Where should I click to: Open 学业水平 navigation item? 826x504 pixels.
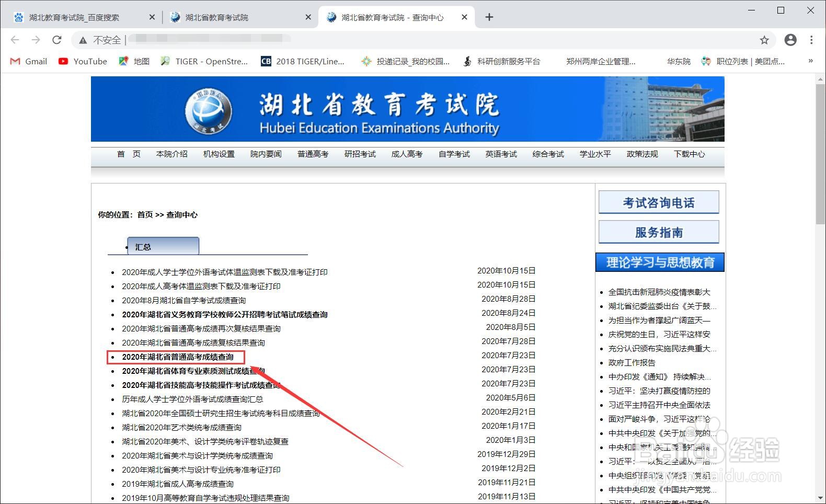tap(595, 154)
